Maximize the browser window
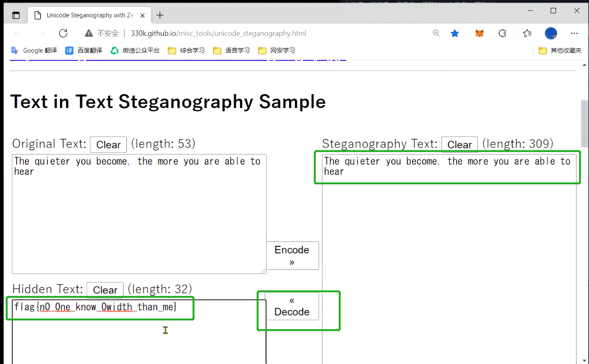Screen dimensions: 589x364 point(553,11)
